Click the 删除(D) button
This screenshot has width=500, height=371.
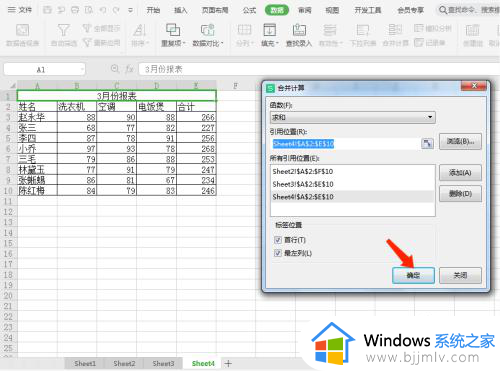tap(460, 194)
